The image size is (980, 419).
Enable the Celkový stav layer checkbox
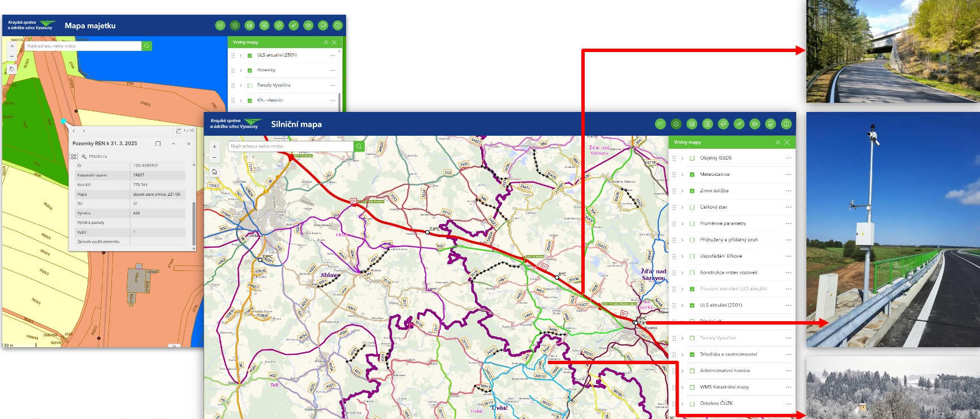coord(692,208)
